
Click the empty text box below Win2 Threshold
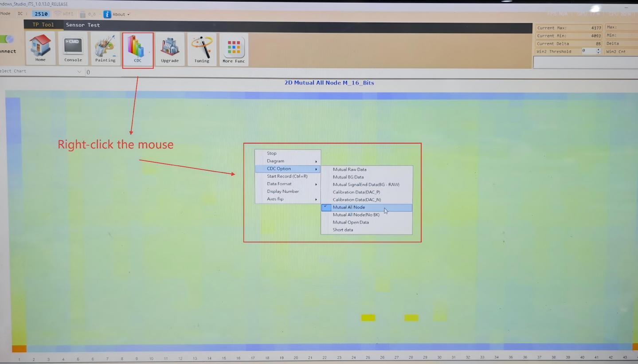[585, 63]
